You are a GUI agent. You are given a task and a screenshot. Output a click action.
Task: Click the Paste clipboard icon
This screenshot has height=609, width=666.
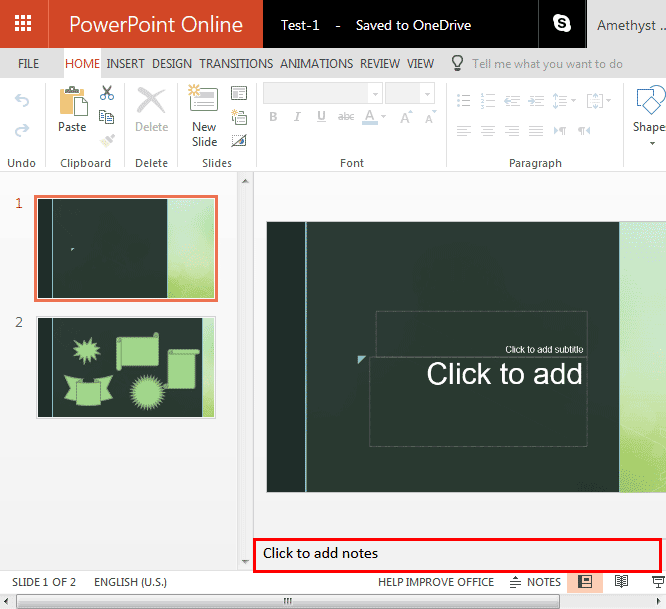click(73, 102)
